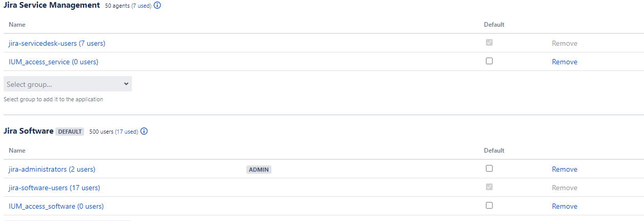Toggle default checkbox for jira-software-users

(489, 187)
